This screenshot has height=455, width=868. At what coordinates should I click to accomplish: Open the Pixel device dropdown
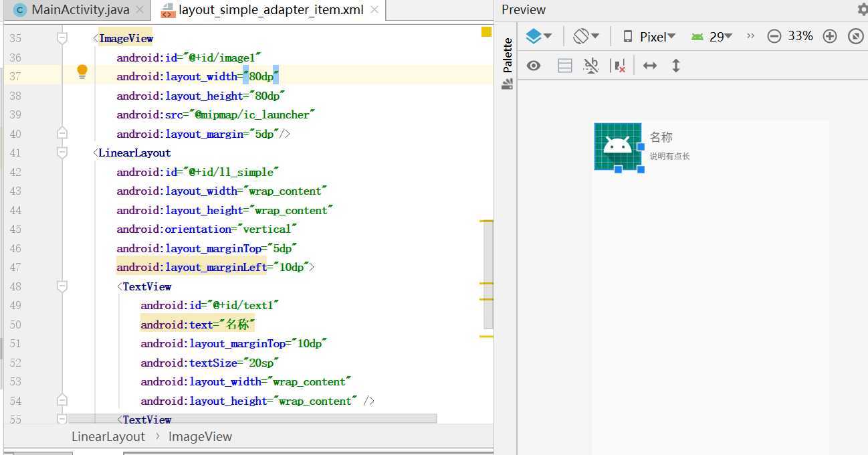649,36
